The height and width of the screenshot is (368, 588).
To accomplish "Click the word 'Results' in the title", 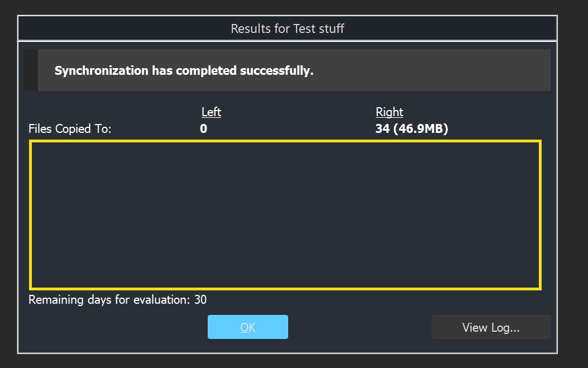I will [x=251, y=28].
